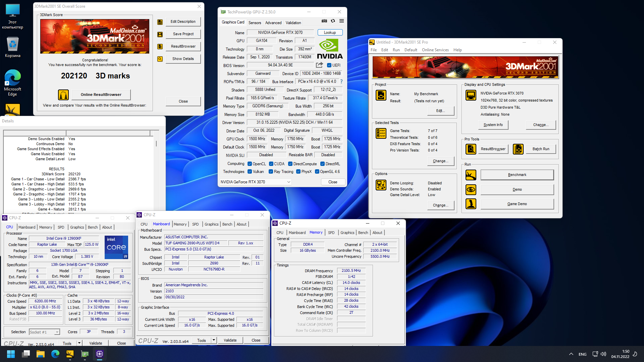644x362 pixels.
Task: Toggle the UEFI checkbox in GPU-Z
Action: pyautogui.click(x=329, y=65)
